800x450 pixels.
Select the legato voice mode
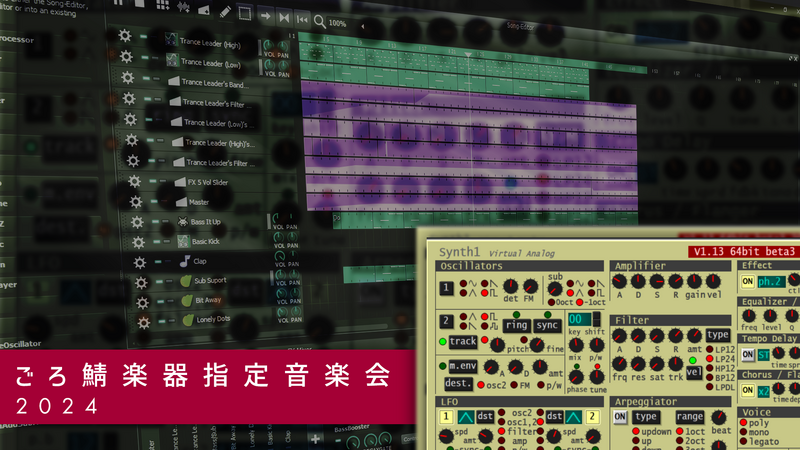coord(744,441)
